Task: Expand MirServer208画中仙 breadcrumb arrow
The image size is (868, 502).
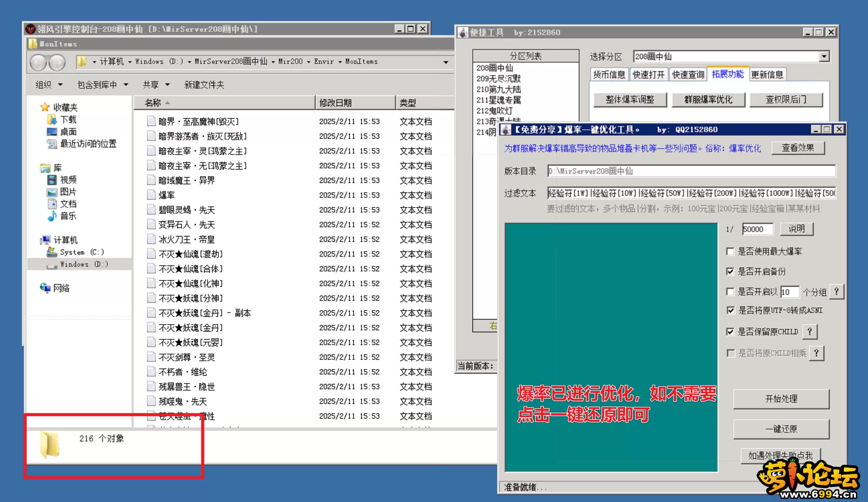Action: click(x=273, y=62)
